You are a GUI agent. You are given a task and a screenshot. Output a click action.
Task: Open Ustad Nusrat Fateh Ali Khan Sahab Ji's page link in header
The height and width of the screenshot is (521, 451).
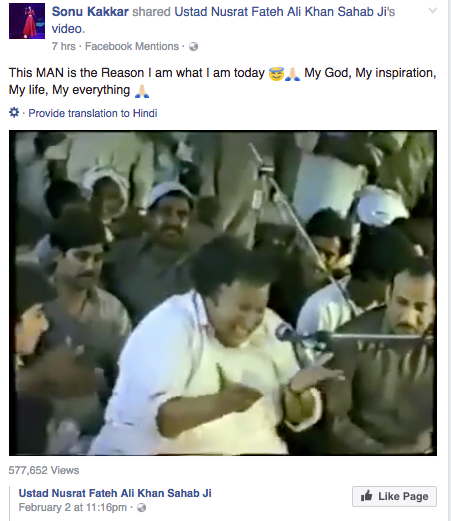[x=285, y=12]
